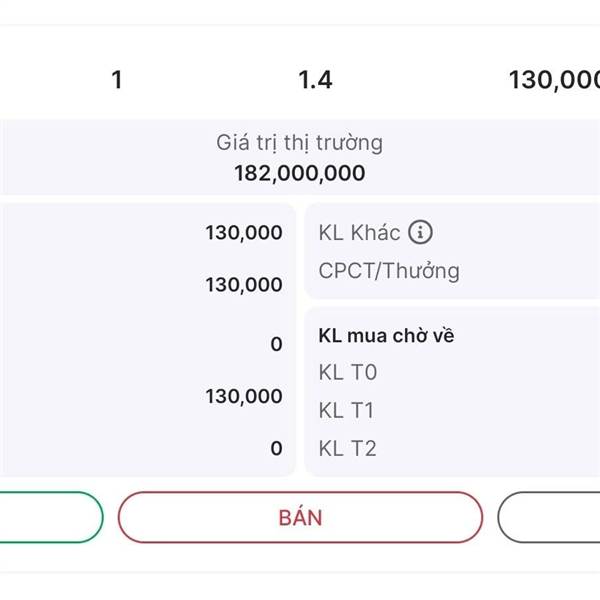Tap the KL mua chờ về heading
This screenshot has width=600, height=600.
(x=386, y=336)
